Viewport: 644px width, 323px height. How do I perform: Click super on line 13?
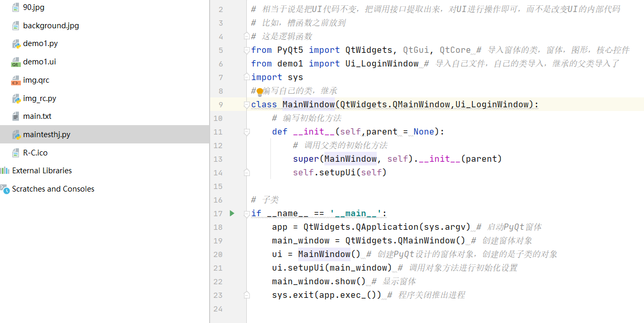(306, 159)
